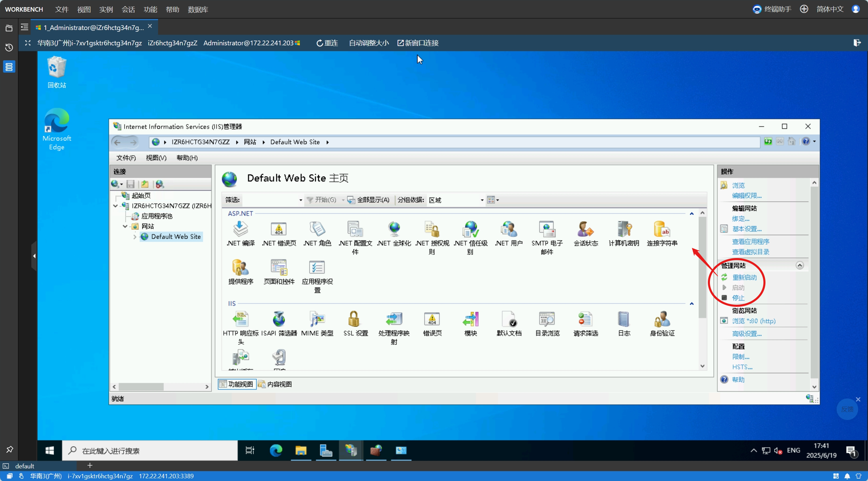This screenshot has width=868, height=481.
Task: Click the 新窗口连接 button
Action: [x=418, y=43]
